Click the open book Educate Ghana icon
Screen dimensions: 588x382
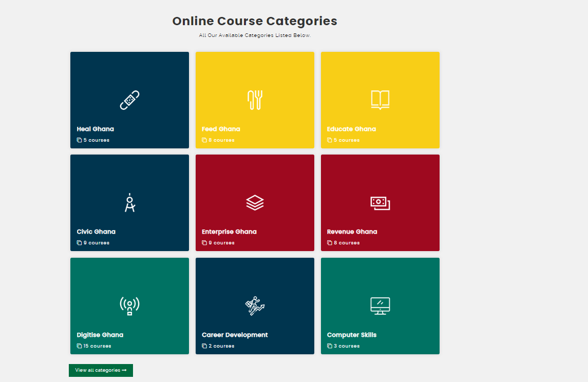coord(380,100)
